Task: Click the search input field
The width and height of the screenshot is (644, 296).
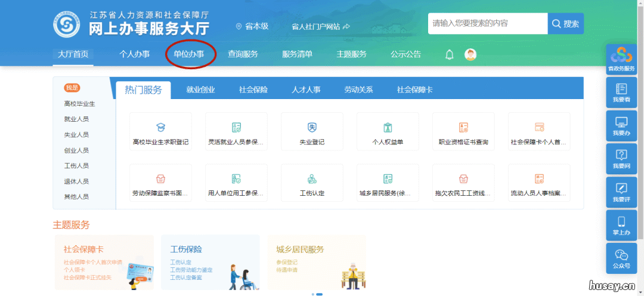Action: click(x=488, y=23)
